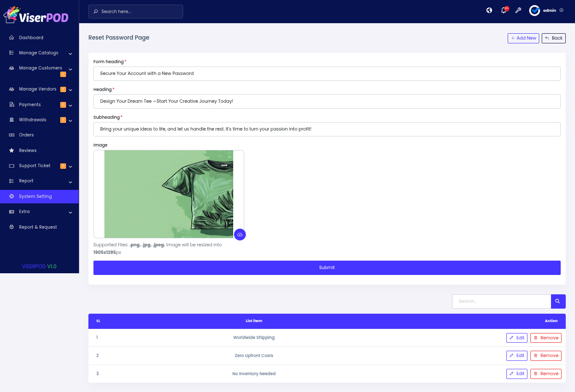Image resolution: width=575 pixels, height=392 pixels.
Task: Open the Orders sidebar item
Action: (x=26, y=135)
